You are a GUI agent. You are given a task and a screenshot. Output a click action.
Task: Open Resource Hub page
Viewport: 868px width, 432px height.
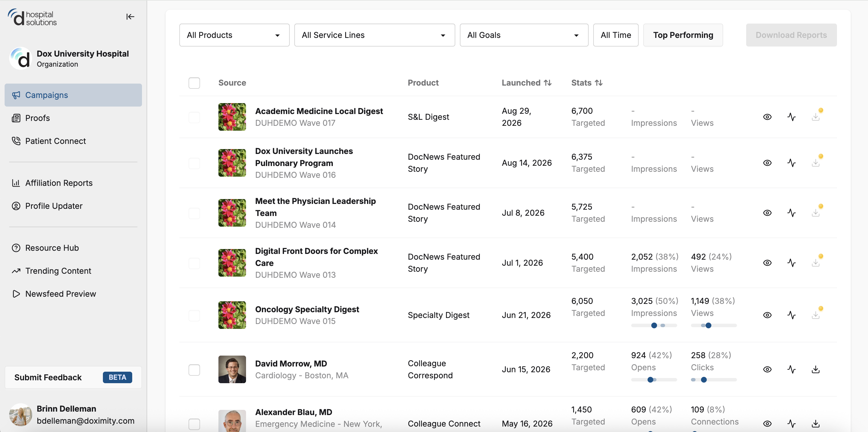[x=73, y=248]
